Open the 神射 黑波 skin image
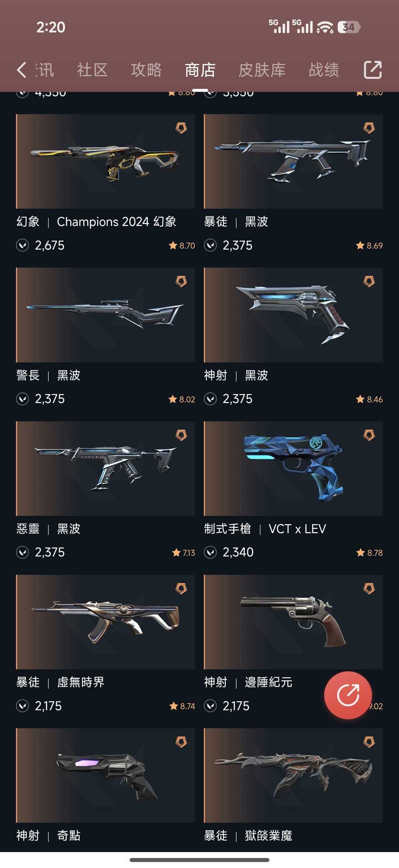Image resolution: width=399 pixels, height=868 pixels. 293,315
